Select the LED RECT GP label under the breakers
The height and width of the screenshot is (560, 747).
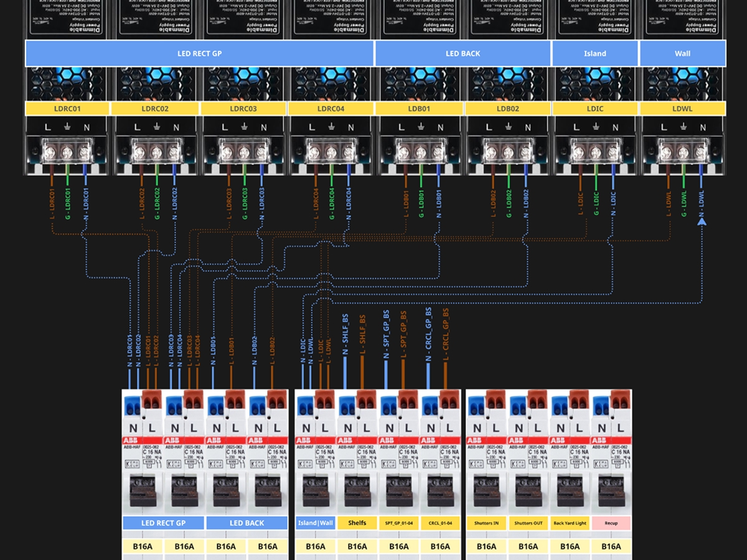click(x=163, y=523)
